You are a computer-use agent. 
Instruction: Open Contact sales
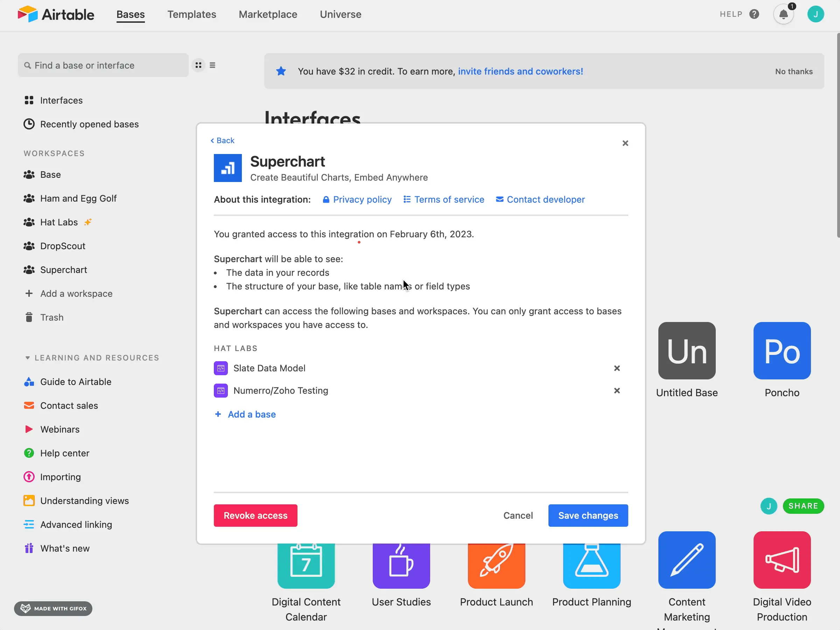(x=61, y=406)
